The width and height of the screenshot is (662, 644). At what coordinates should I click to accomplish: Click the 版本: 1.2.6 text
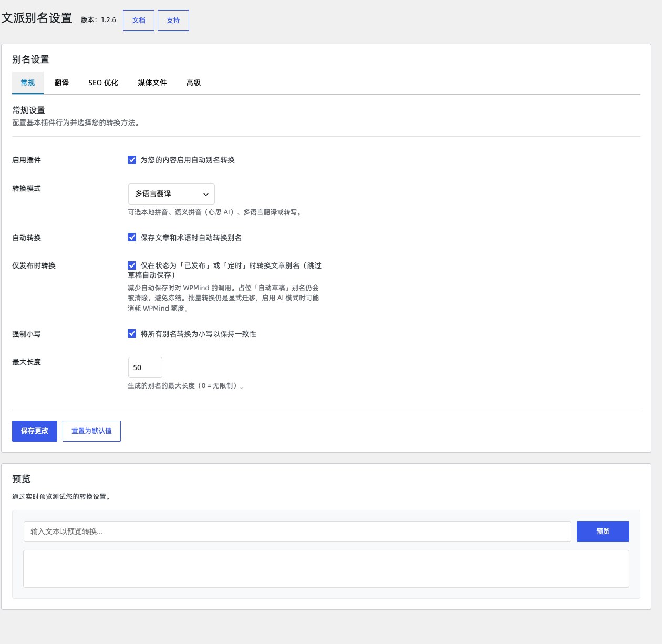(x=98, y=20)
